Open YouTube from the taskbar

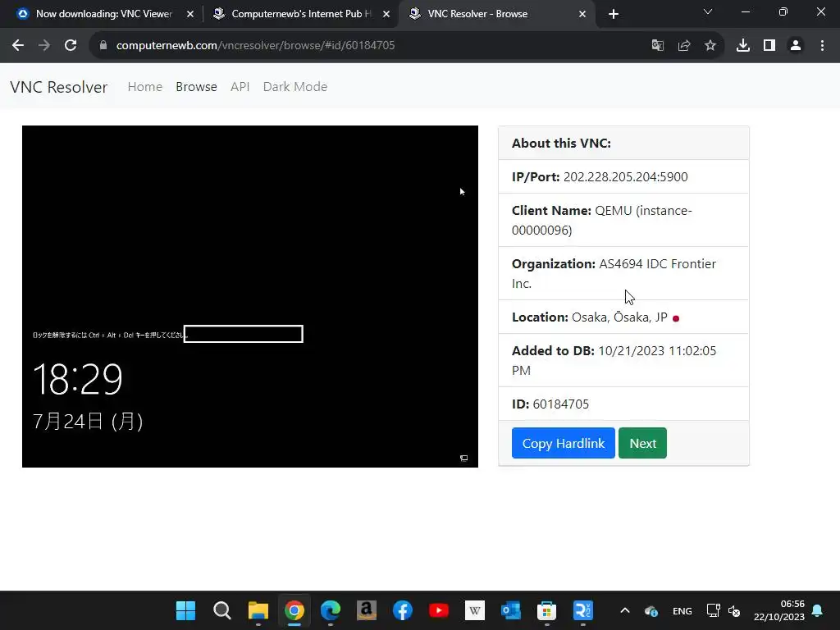439,610
